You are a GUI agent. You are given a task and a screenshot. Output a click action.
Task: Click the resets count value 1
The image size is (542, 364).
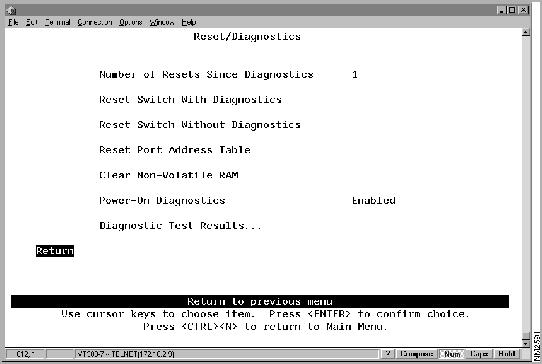(355, 75)
